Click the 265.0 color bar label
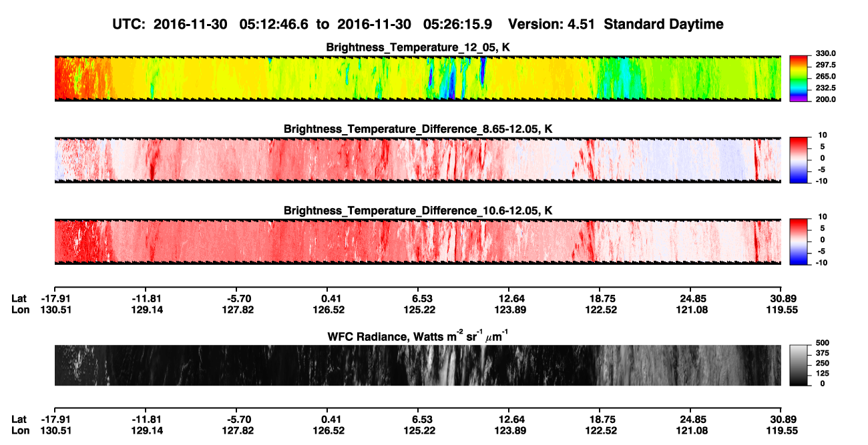 825,76
